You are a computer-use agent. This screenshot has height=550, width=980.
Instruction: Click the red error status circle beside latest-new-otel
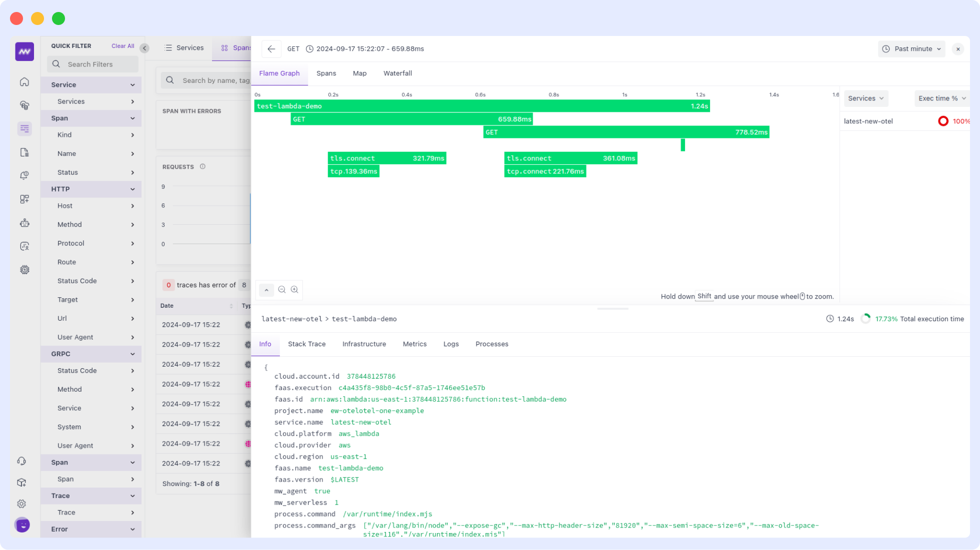coord(943,121)
